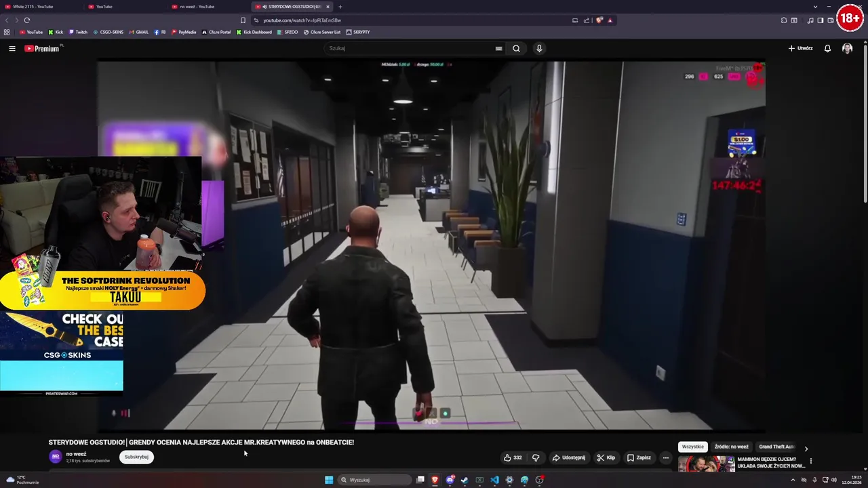Open Twitch bookmark
Viewport: 868px width, 488px height.
click(78, 32)
